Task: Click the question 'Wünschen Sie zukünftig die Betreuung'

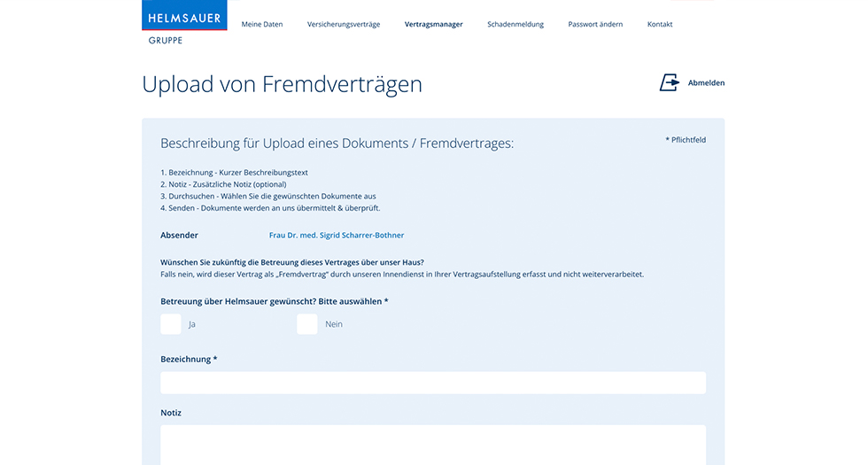Action: (292, 262)
